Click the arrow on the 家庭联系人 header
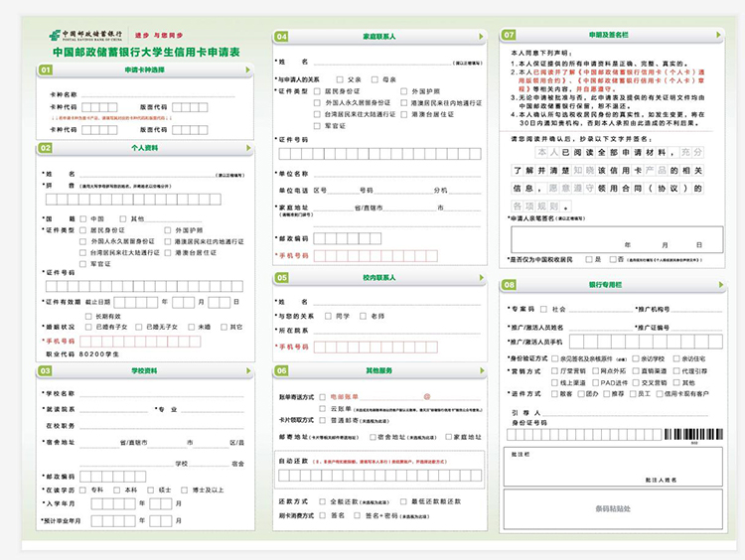 tap(481, 37)
